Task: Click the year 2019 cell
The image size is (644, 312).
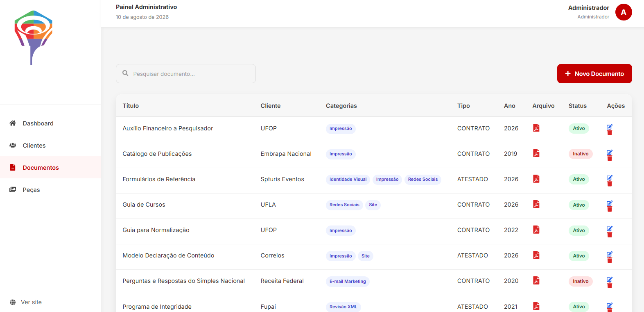Action: tap(511, 154)
